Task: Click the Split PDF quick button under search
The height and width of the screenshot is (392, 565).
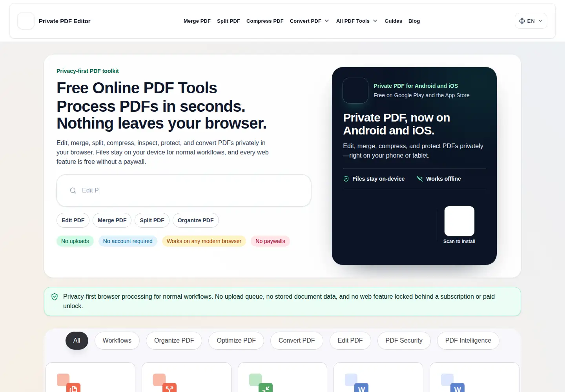Action: [x=152, y=220]
